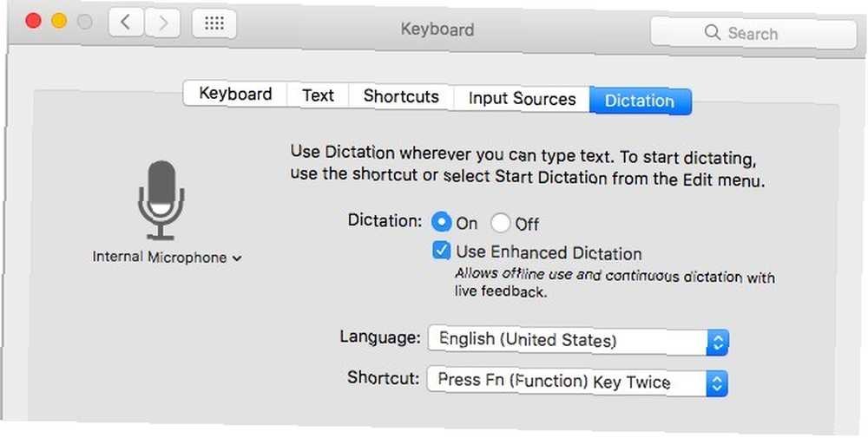The image size is (868, 438).
Task: Click in the Search field
Action: (x=753, y=33)
